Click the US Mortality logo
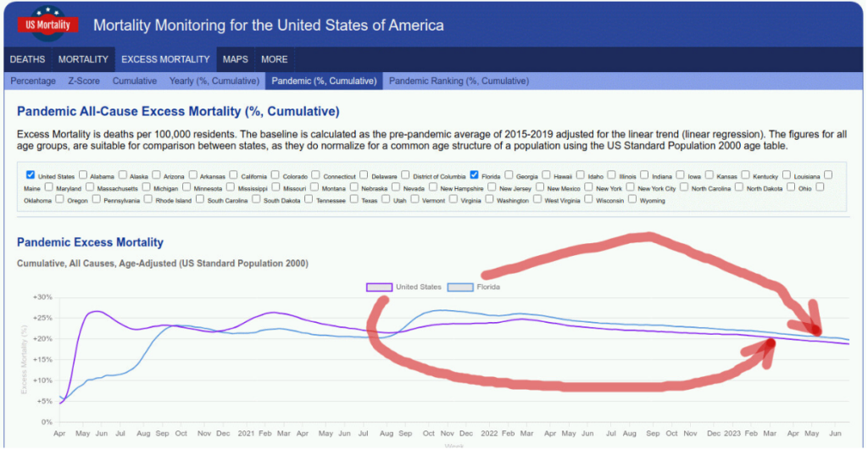The image size is (868, 450). click(x=47, y=25)
